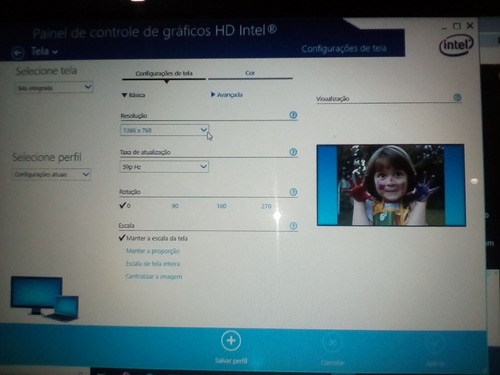Screen dimensions: 500x375
Task: Go back with the back arrow icon
Action: coord(18,52)
